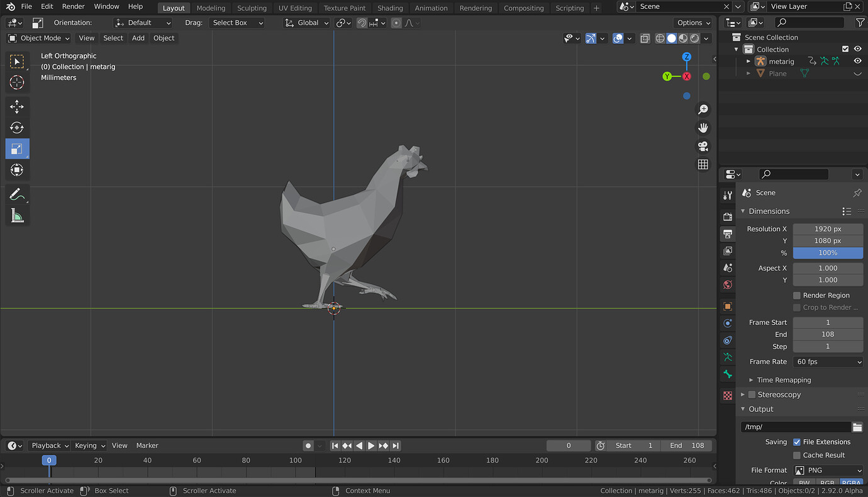This screenshot has width=868, height=497.
Task: Click the Toggle camera view icon
Action: pos(703,146)
